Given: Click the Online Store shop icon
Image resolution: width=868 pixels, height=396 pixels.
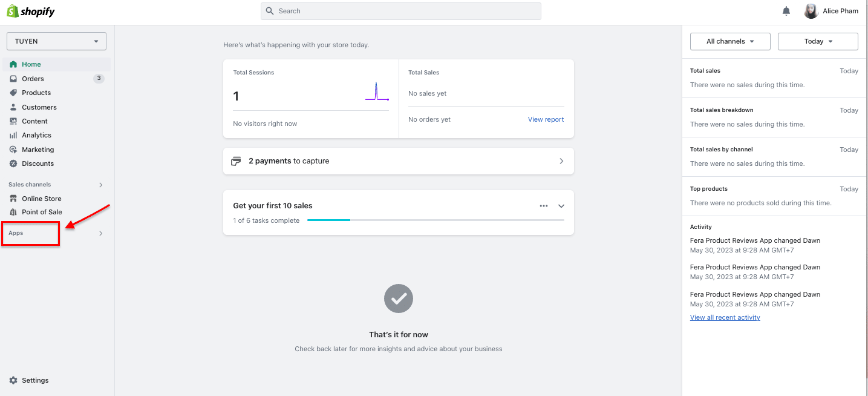Looking at the screenshot, I should coord(13,199).
